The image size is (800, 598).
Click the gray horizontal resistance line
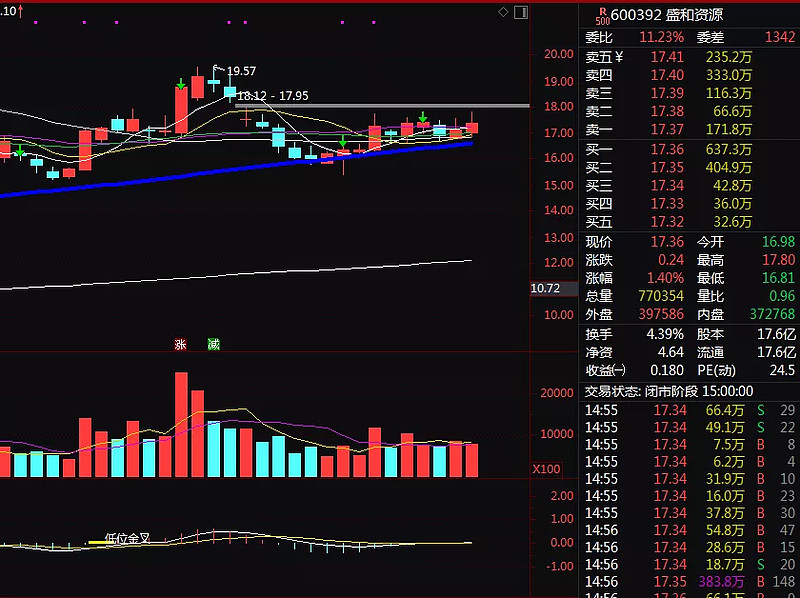(382, 106)
